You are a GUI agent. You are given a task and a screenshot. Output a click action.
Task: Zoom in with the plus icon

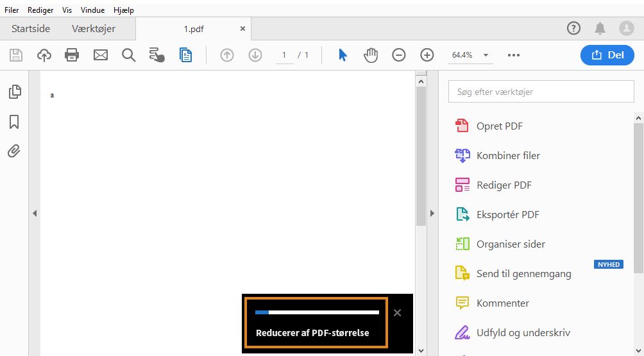427,55
